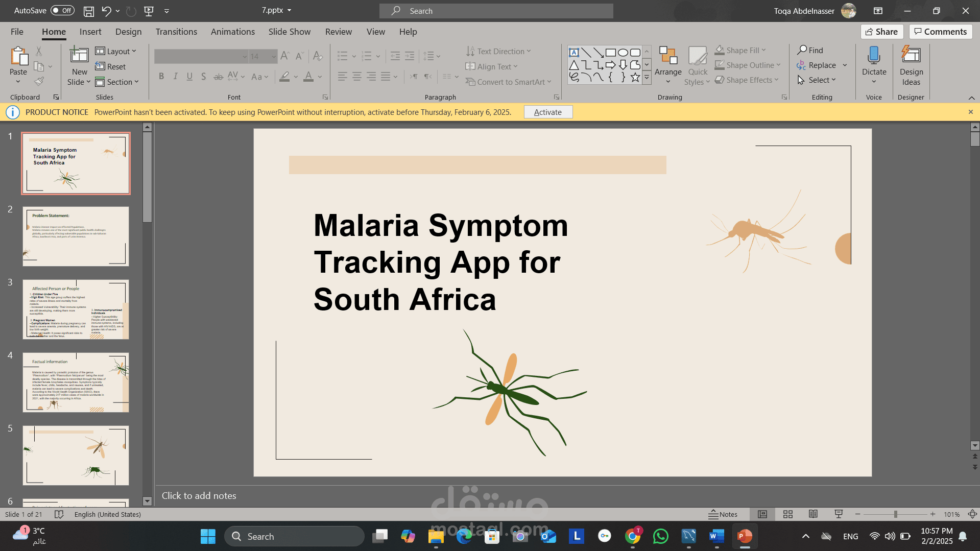Click the Increase Font Size icon
The width and height of the screenshot is (980, 551).
point(285,56)
